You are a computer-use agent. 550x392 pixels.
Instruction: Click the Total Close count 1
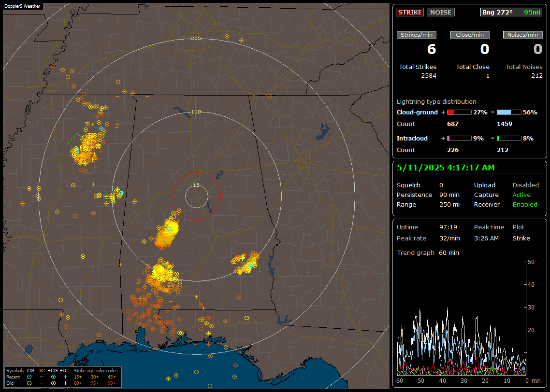tap(488, 76)
